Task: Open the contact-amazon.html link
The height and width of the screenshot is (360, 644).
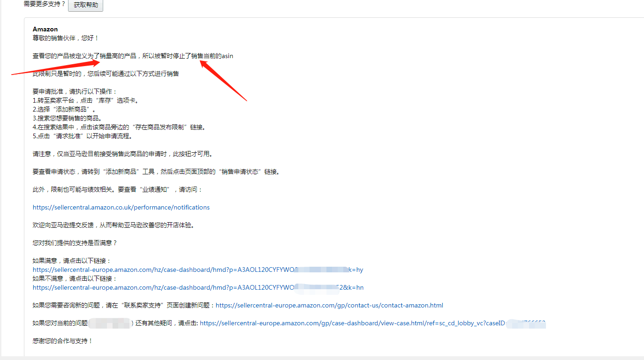Action: point(329,305)
